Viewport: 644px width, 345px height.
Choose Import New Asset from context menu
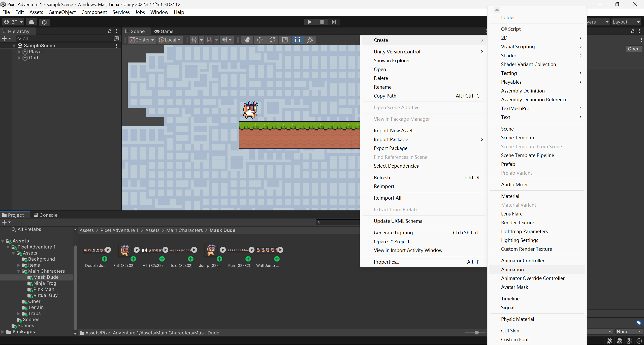coord(395,131)
